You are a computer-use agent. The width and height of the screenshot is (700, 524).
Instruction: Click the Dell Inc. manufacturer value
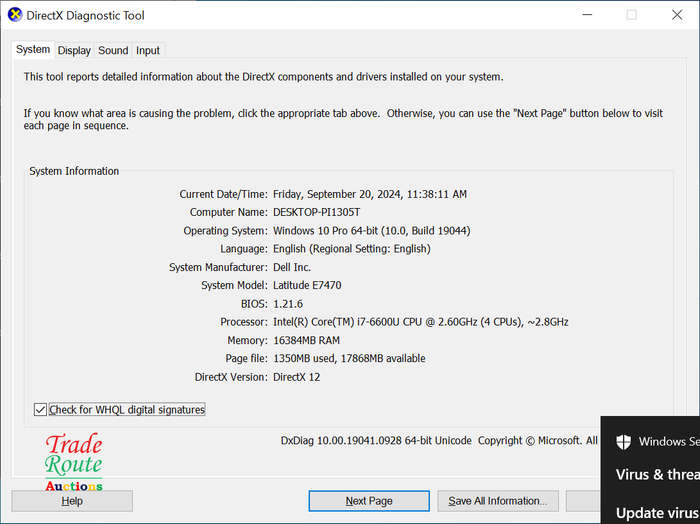(292, 267)
